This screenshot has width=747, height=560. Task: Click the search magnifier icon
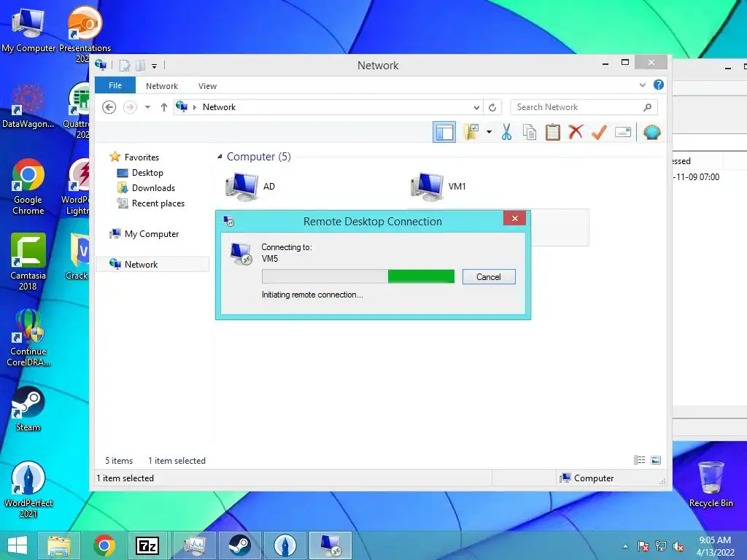pyautogui.click(x=648, y=107)
